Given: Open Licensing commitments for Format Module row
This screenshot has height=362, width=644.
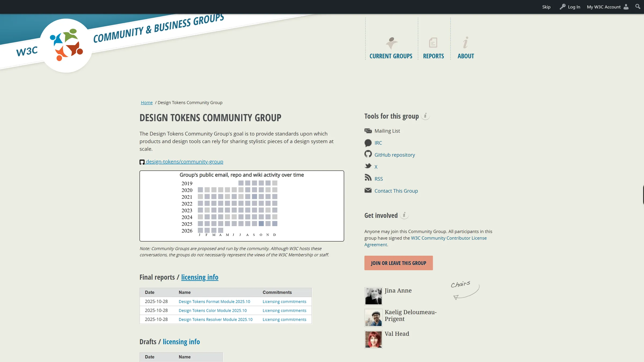Looking at the screenshot, I should tap(284, 301).
